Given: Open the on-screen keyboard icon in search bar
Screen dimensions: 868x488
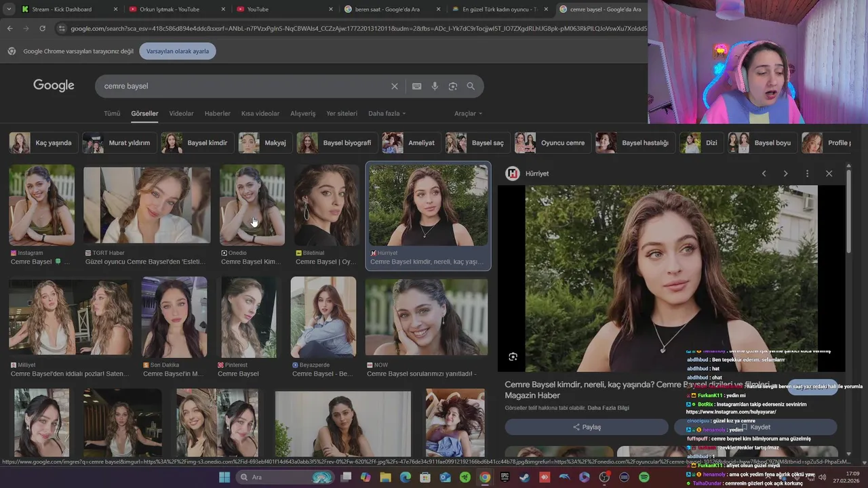Looking at the screenshot, I should pos(416,86).
